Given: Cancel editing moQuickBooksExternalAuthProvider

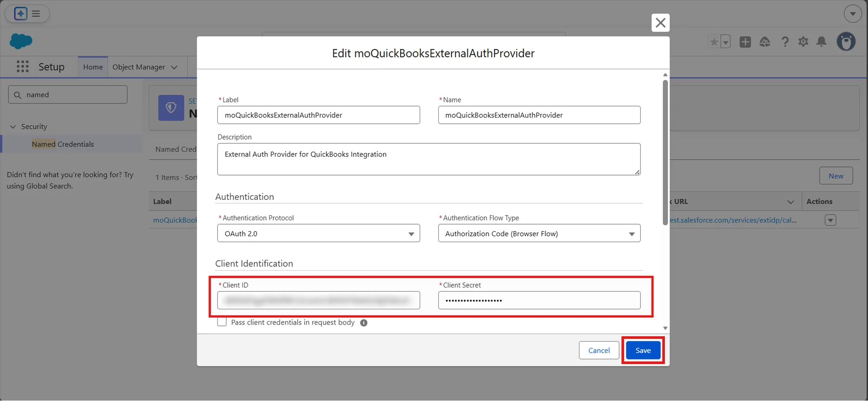Looking at the screenshot, I should [x=598, y=350].
